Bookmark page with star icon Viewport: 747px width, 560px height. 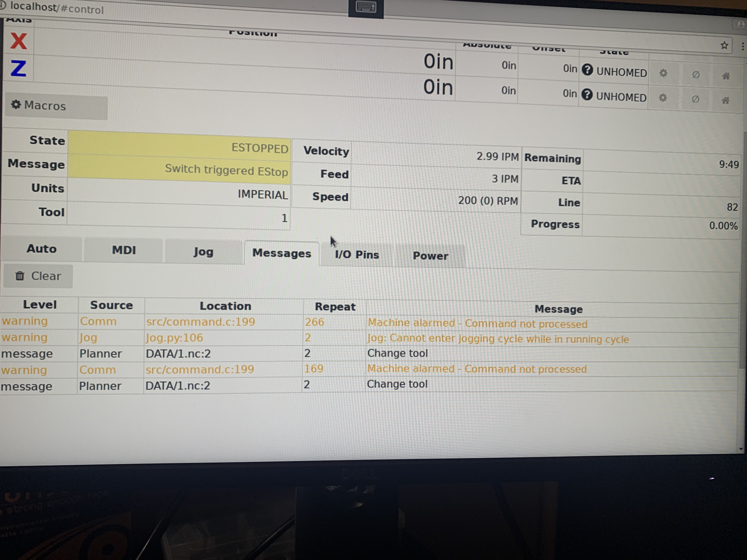point(724,45)
